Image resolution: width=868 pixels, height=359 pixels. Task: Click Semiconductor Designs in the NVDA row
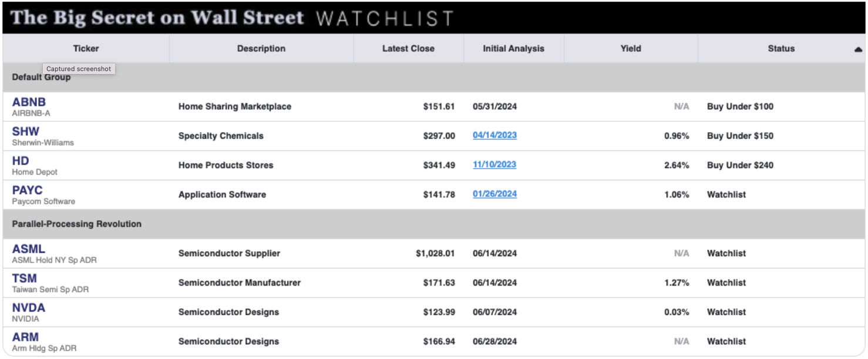228,312
